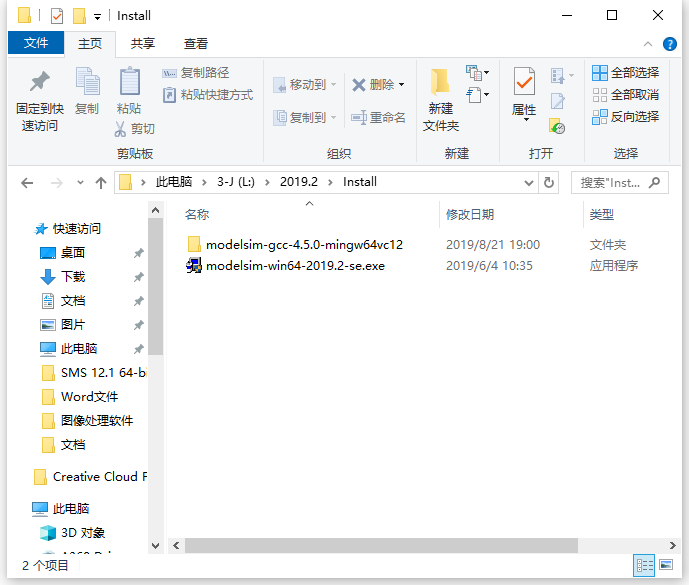Open the File (文件) tab
Viewport: 689px width, 585px height.
(36, 43)
